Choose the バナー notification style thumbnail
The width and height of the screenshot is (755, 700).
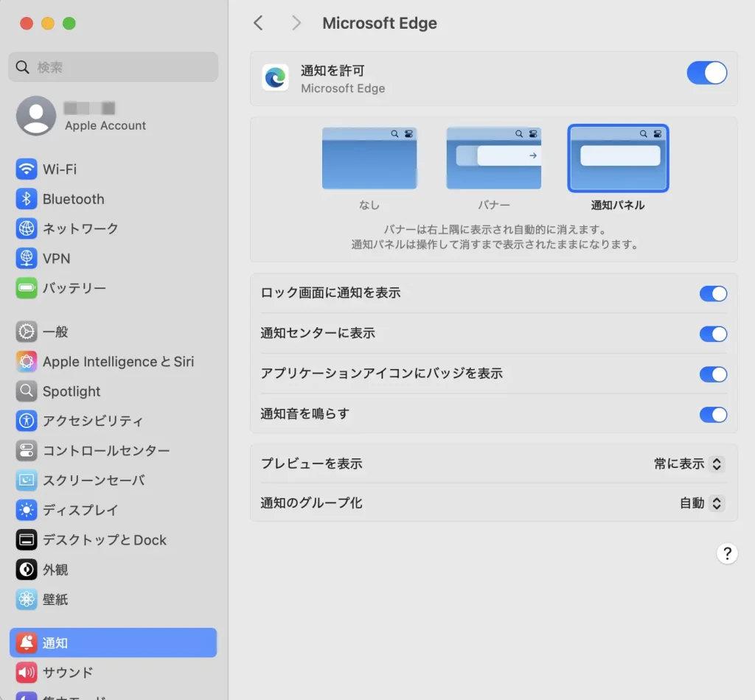point(493,158)
